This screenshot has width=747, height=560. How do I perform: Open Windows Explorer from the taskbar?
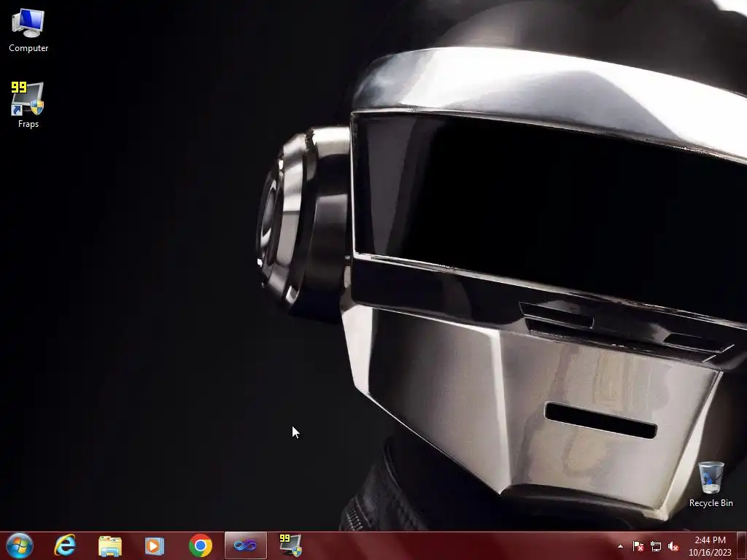pos(110,545)
